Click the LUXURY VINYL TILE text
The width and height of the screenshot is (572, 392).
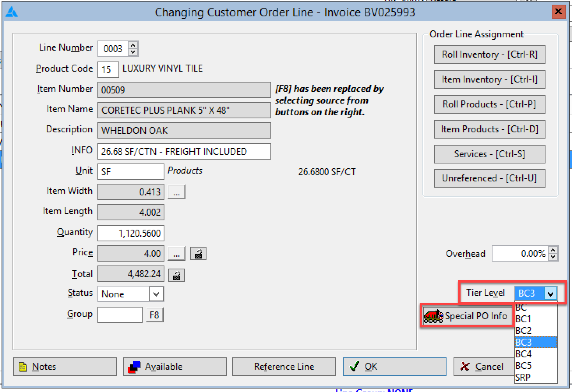coord(162,69)
